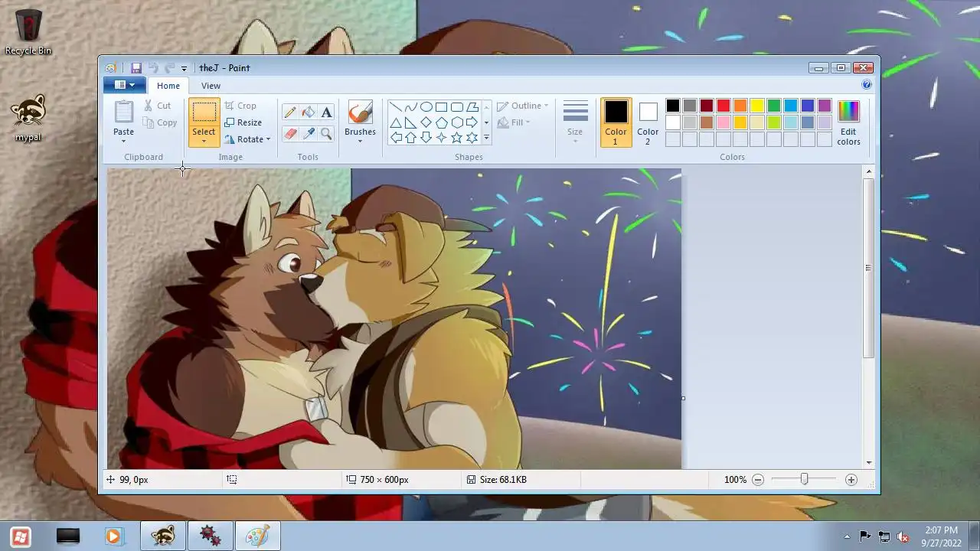Choose the Four-point star shape

(x=442, y=138)
